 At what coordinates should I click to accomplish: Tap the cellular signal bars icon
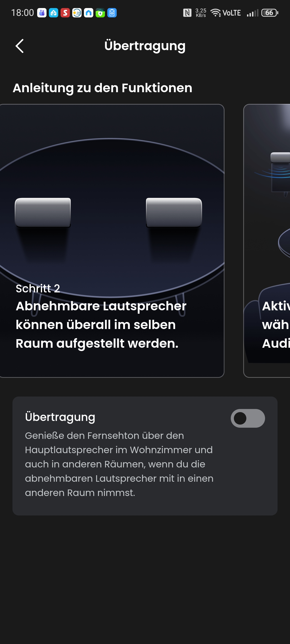[253, 13]
